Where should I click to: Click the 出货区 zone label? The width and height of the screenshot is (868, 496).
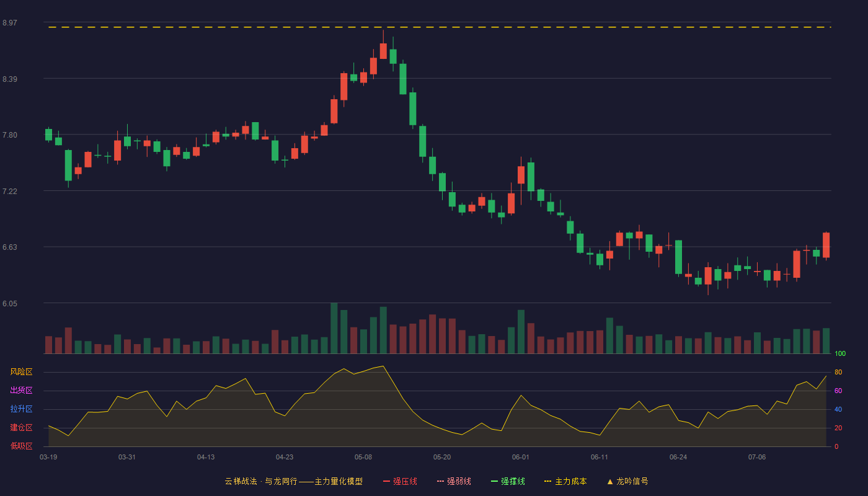click(21, 391)
